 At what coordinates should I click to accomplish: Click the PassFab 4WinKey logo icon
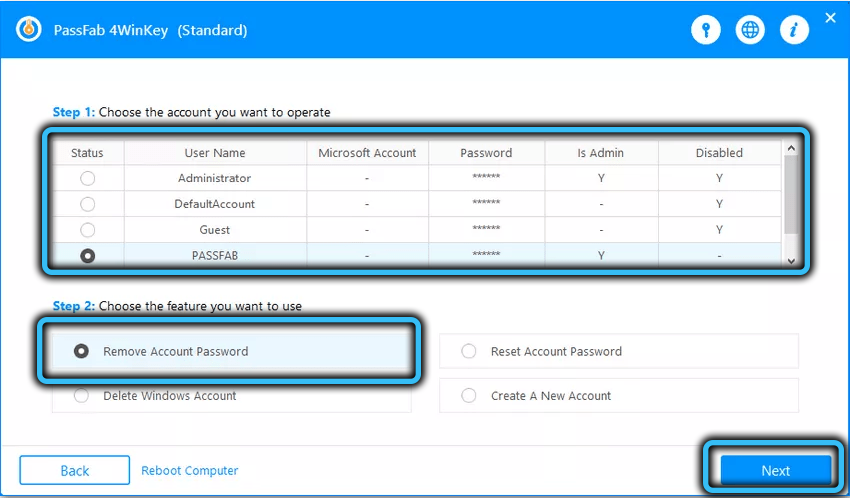(x=29, y=29)
